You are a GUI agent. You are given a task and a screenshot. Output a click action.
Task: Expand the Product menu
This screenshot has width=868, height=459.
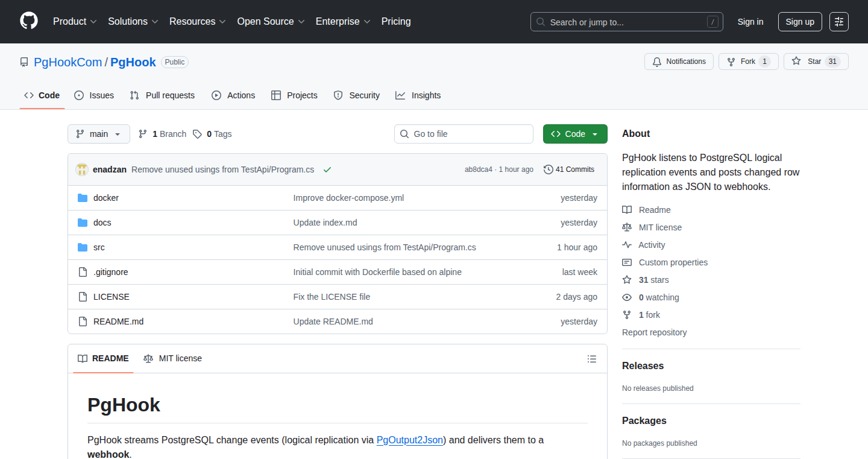pyautogui.click(x=75, y=21)
